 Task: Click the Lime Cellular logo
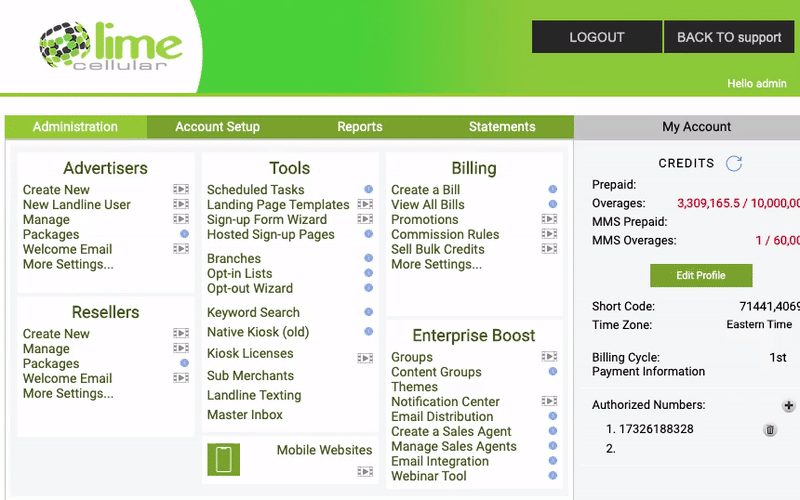[x=111, y=46]
